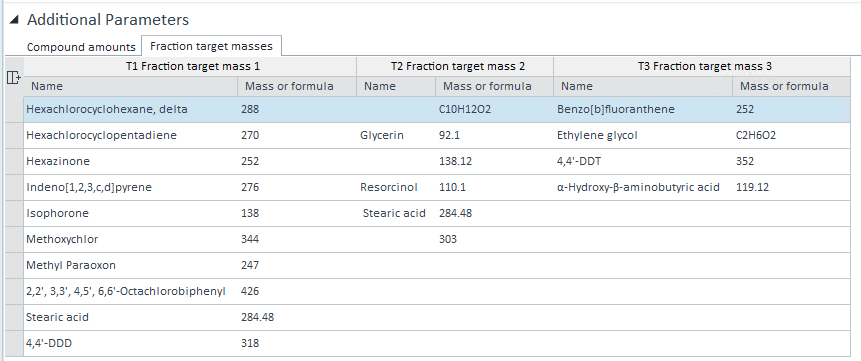
Task: Select the Hexachlorocyclopentadiene name cell
Action: click(x=131, y=135)
